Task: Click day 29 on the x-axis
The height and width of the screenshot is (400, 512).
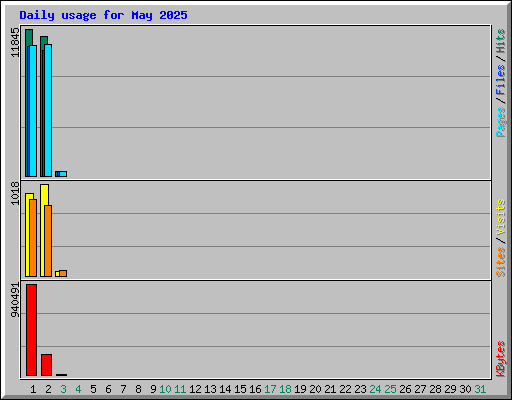Action: pyautogui.click(x=450, y=389)
